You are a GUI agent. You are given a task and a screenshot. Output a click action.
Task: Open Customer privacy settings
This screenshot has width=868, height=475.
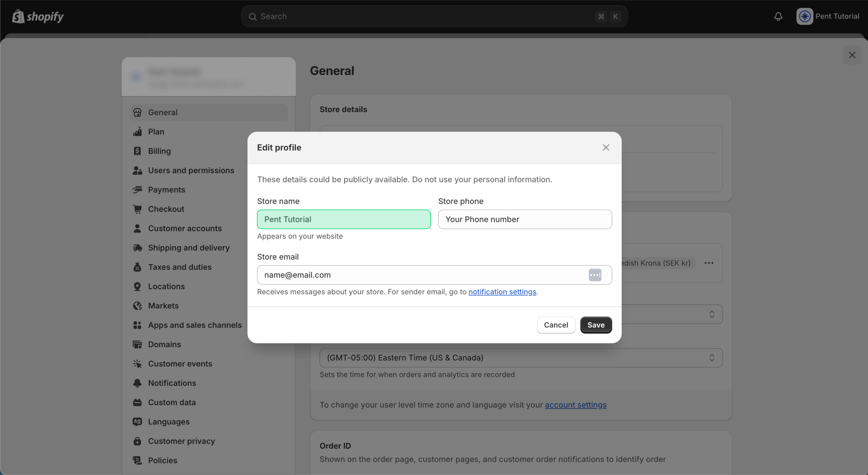pyautogui.click(x=209, y=441)
